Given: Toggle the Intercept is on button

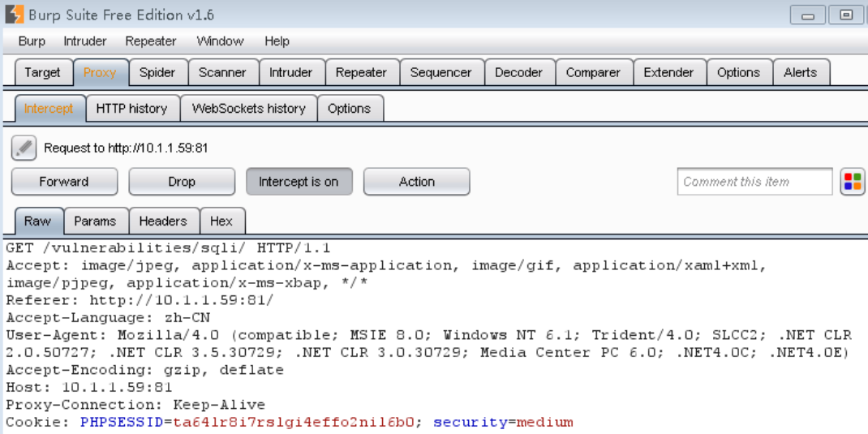Looking at the screenshot, I should click(299, 182).
